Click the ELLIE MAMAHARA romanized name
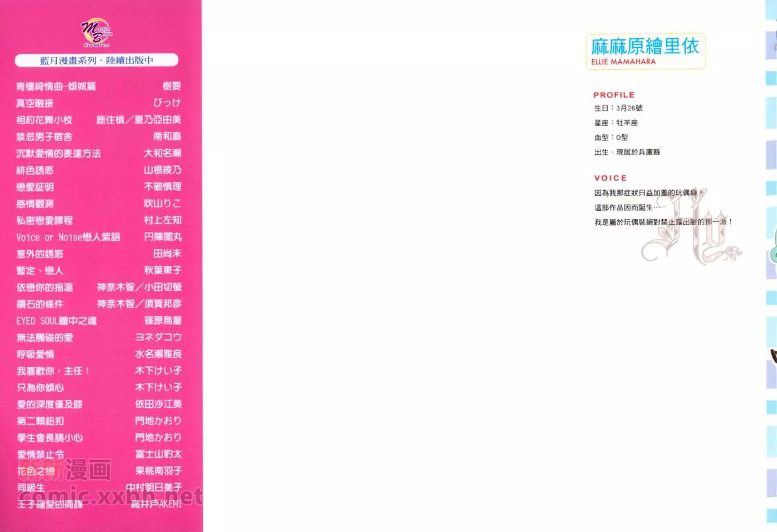 point(623,62)
